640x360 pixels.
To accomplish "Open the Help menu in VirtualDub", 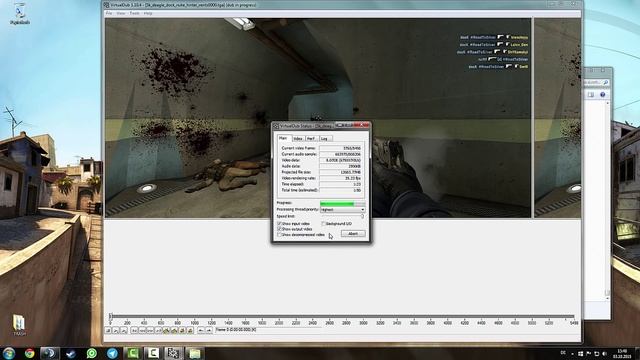I will tap(148, 13).
